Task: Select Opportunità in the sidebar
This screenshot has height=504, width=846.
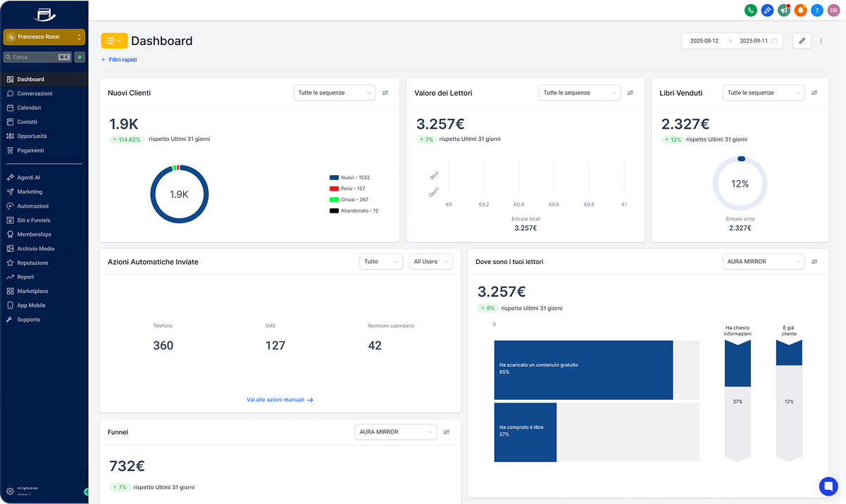Action: coord(32,136)
